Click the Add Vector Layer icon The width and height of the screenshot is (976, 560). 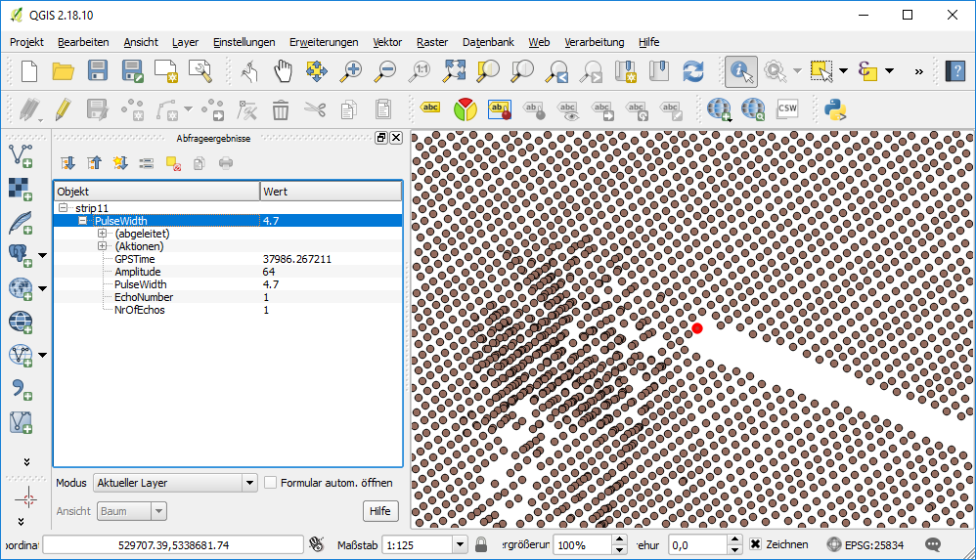click(21, 153)
